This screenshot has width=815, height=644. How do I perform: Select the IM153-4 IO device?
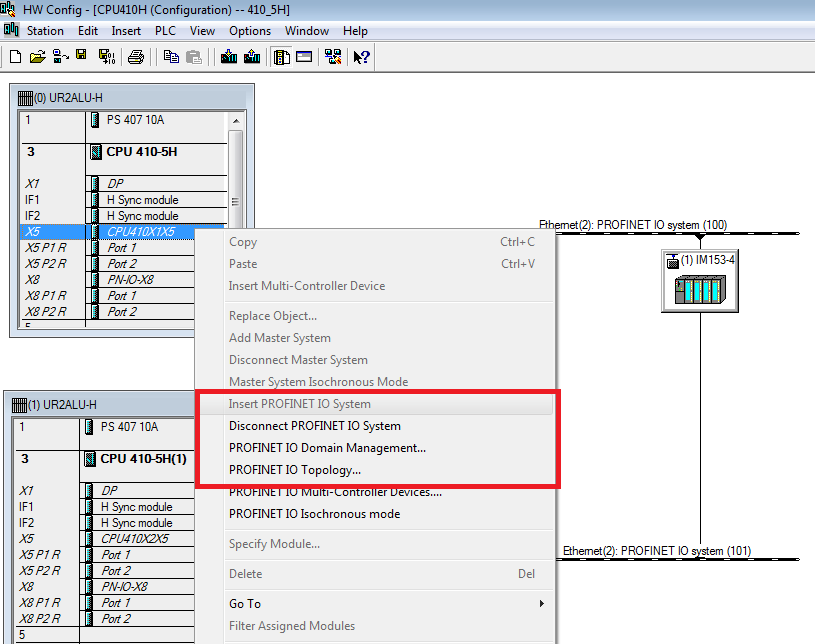[700, 281]
